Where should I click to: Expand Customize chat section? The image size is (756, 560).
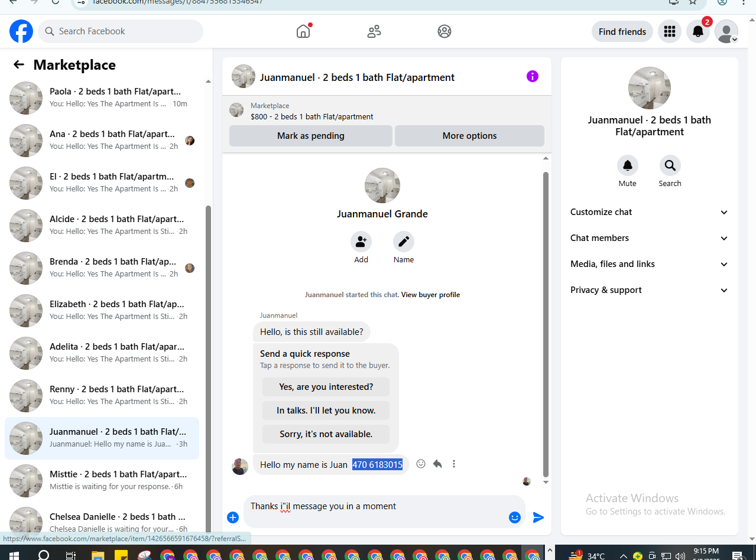649,212
